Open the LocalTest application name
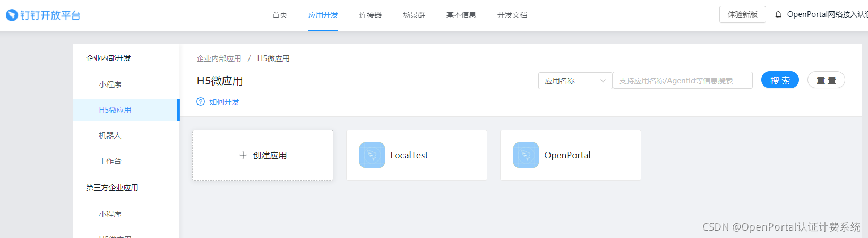Image resolution: width=868 pixels, height=238 pixels. pos(409,155)
